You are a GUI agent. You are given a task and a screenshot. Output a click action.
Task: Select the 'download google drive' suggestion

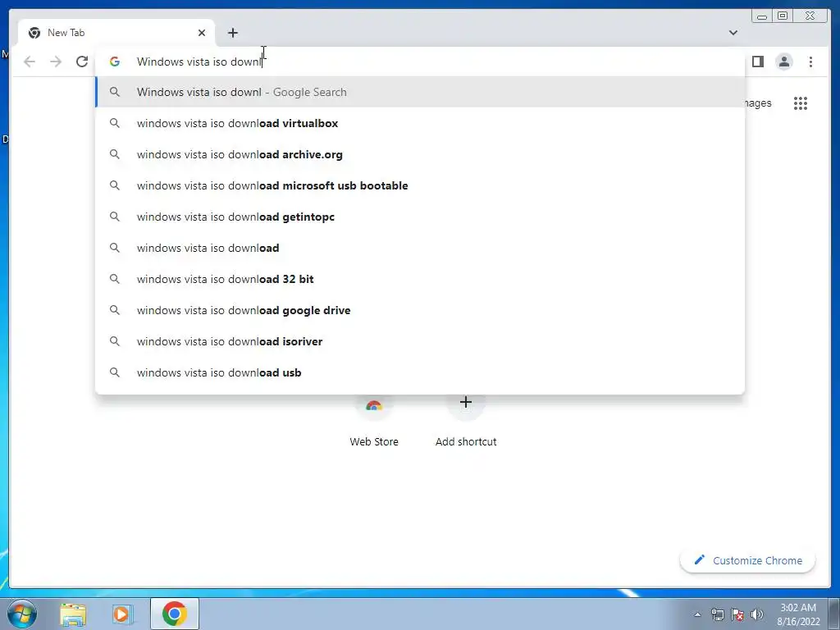point(420,309)
